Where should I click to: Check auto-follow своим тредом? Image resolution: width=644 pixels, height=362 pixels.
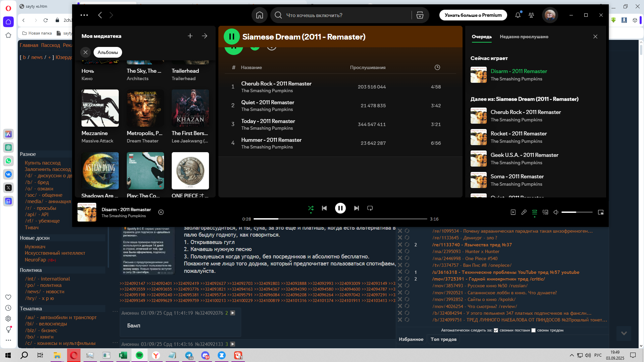coord(533,330)
